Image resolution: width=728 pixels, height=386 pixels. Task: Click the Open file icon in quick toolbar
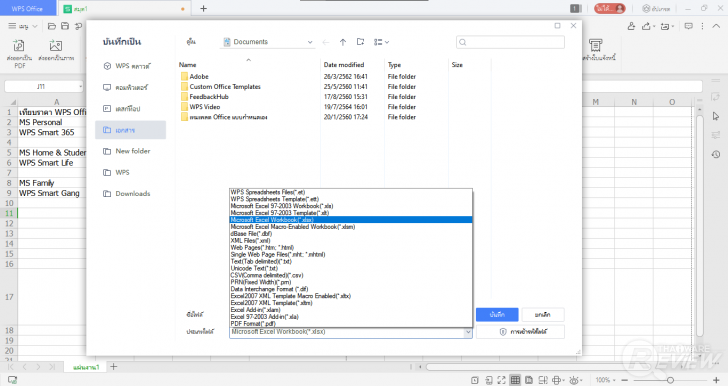click(52, 26)
